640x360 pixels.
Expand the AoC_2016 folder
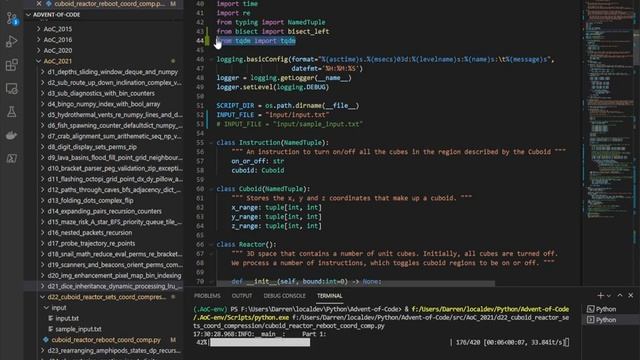(x=39, y=40)
